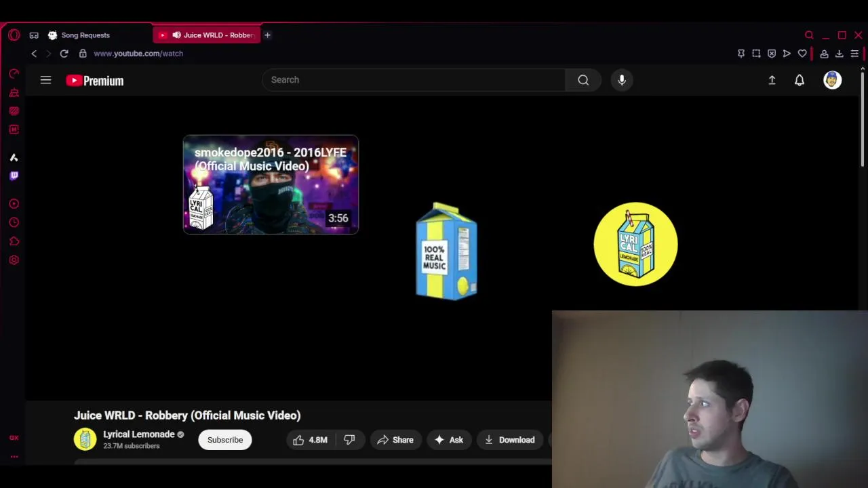Viewport: 868px width, 488px height.
Task: Open Opera tab search magnifier
Action: [x=809, y=35]
